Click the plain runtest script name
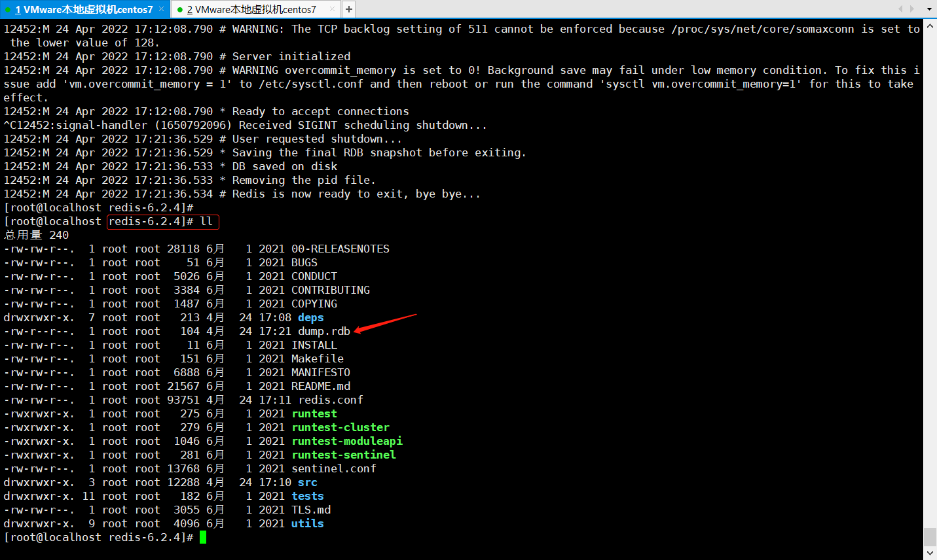This screenshot has width=937, height=560. point(314,413)
